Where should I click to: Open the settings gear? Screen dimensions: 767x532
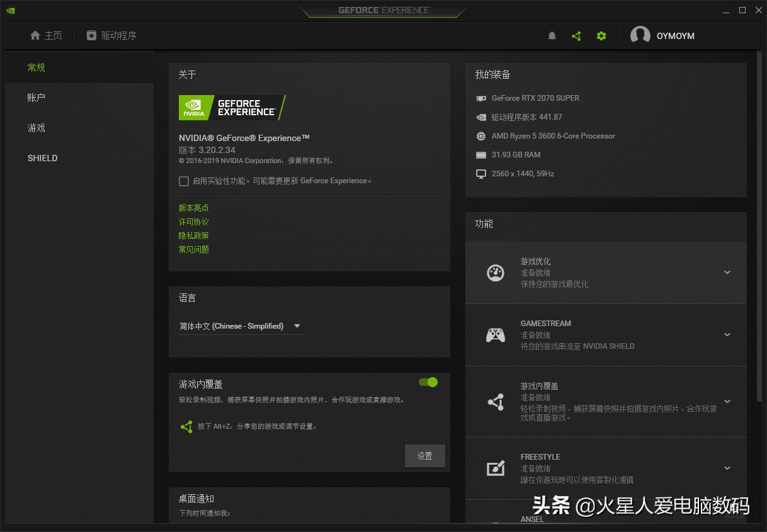coord(601,36)
